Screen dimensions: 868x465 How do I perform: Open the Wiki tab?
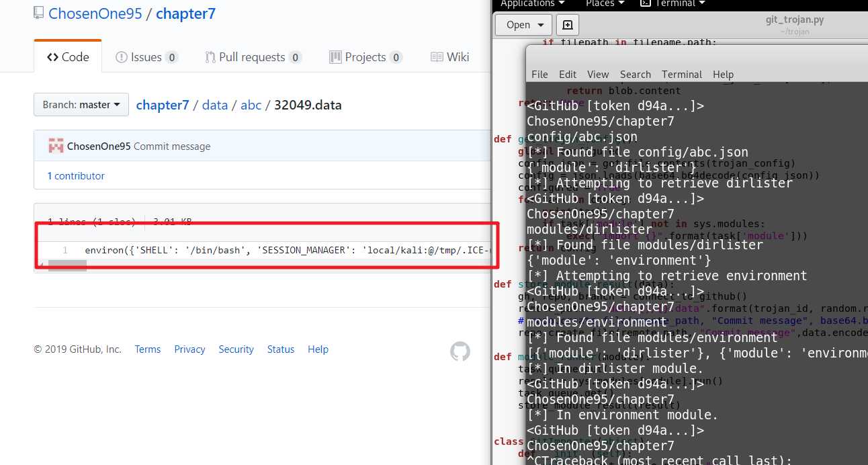coord(450,57)
